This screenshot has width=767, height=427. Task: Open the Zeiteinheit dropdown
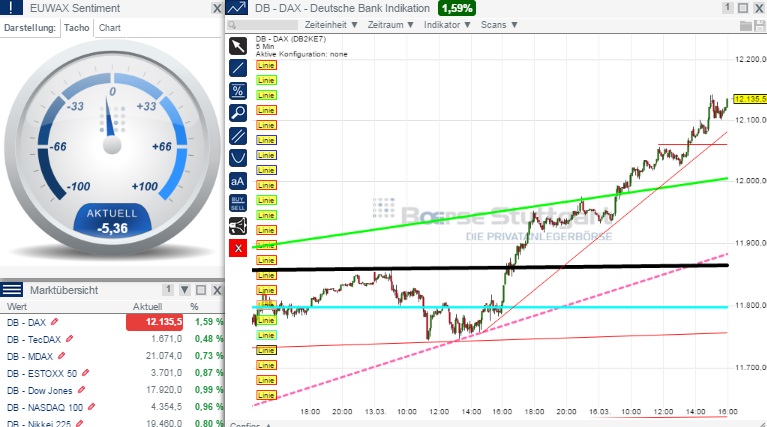[331, 25]
